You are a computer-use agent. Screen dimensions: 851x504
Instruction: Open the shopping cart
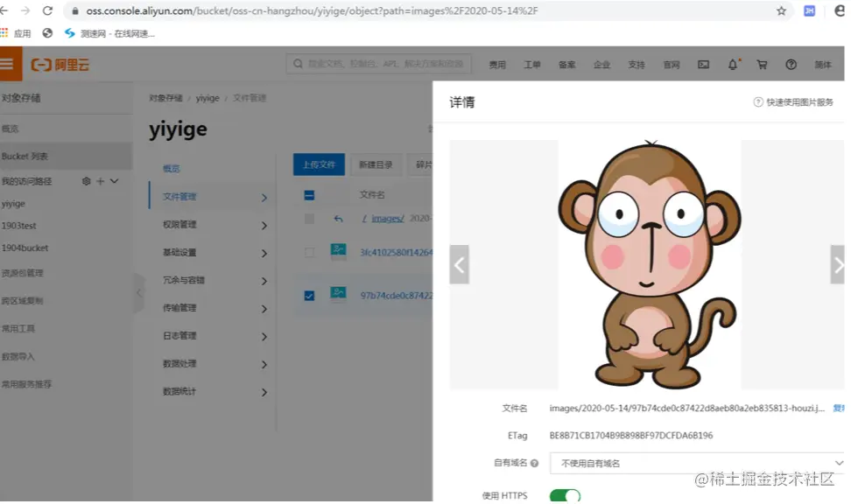click(762, 65)
